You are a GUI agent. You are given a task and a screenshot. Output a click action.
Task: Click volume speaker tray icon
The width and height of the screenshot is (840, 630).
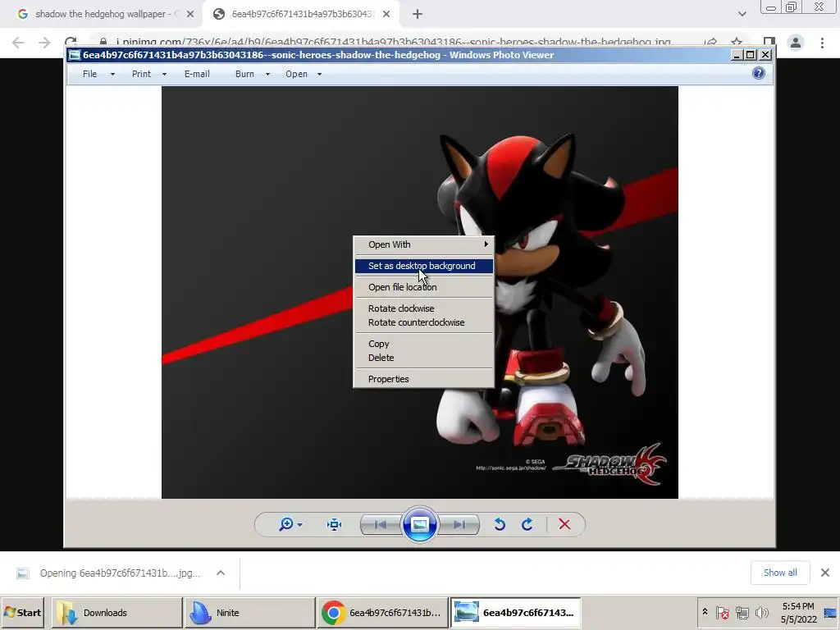click(x=761, y=612)
